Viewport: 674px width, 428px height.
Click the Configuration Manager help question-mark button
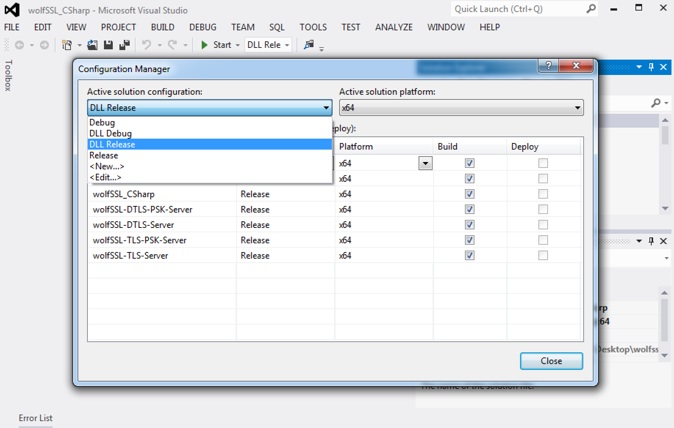[x=548, y=65]
